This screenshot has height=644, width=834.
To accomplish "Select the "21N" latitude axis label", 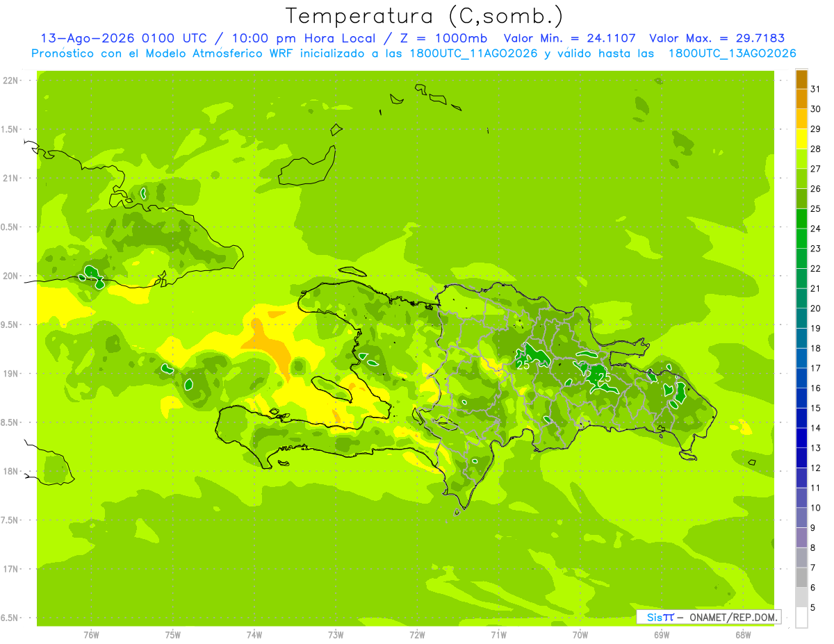I will pyautogui.click(x=10, y=179).
